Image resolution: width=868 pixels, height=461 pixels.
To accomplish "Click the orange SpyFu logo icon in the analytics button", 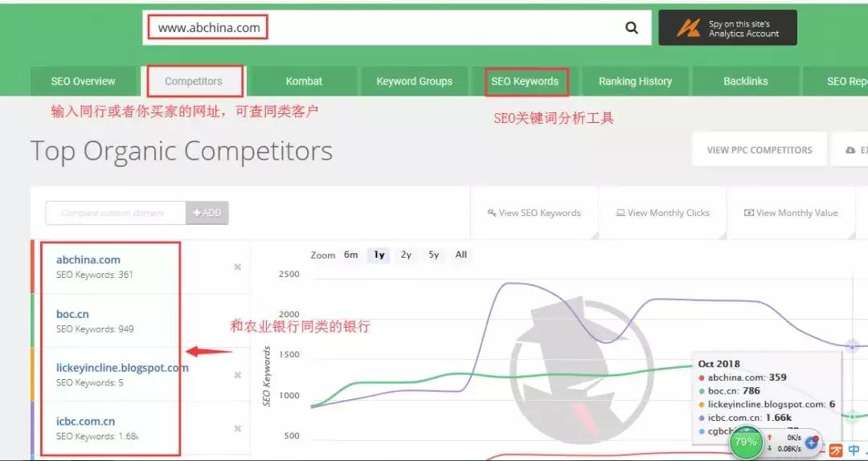I will click(x=688, y=27).
